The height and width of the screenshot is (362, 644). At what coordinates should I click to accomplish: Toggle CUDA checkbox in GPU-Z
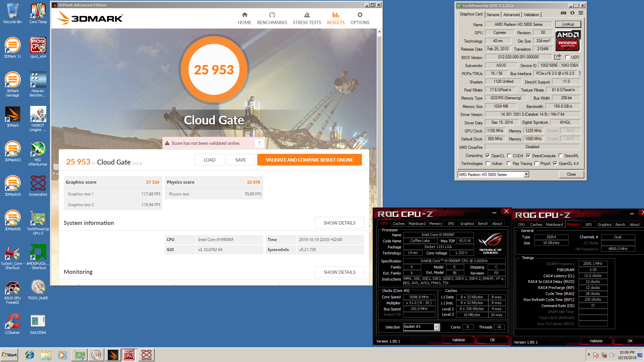[509, 156]
